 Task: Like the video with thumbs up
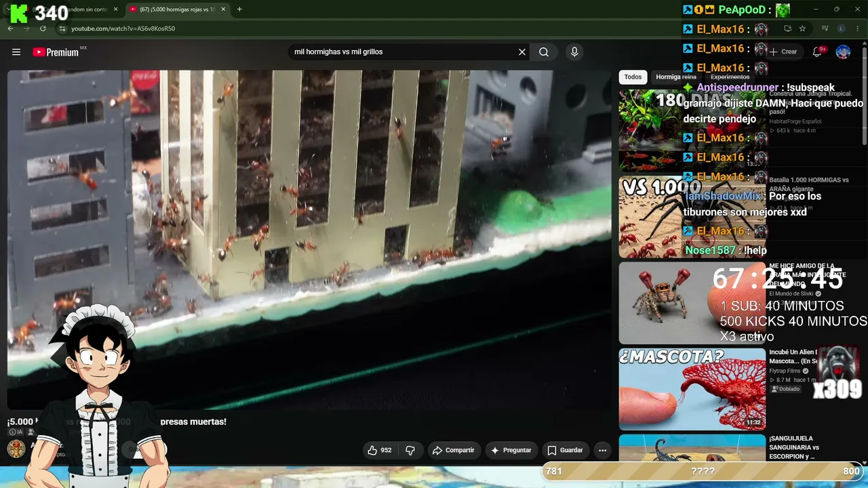[x=380, y=450]
